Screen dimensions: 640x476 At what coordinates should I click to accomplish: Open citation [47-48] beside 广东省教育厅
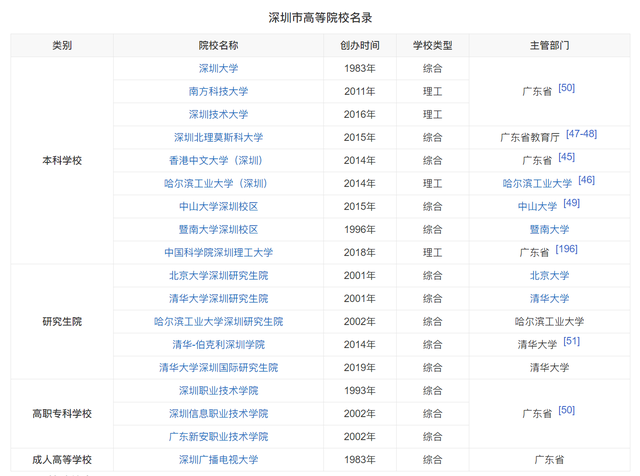click(x=581, y=134)
